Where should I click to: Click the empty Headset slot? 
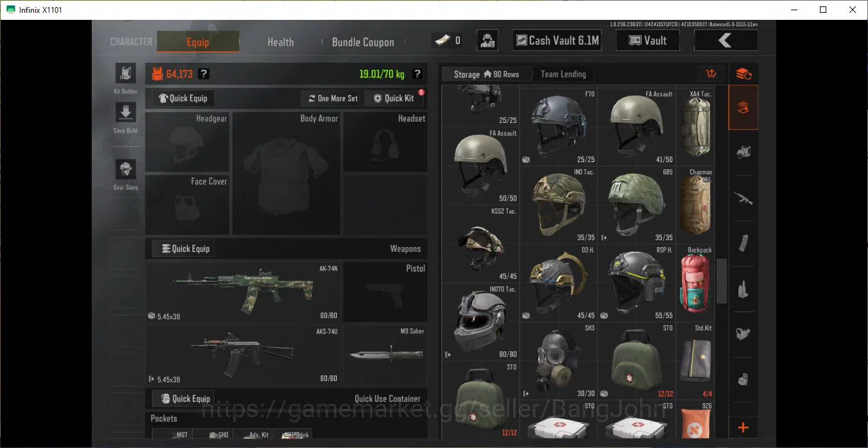[385, 142]
